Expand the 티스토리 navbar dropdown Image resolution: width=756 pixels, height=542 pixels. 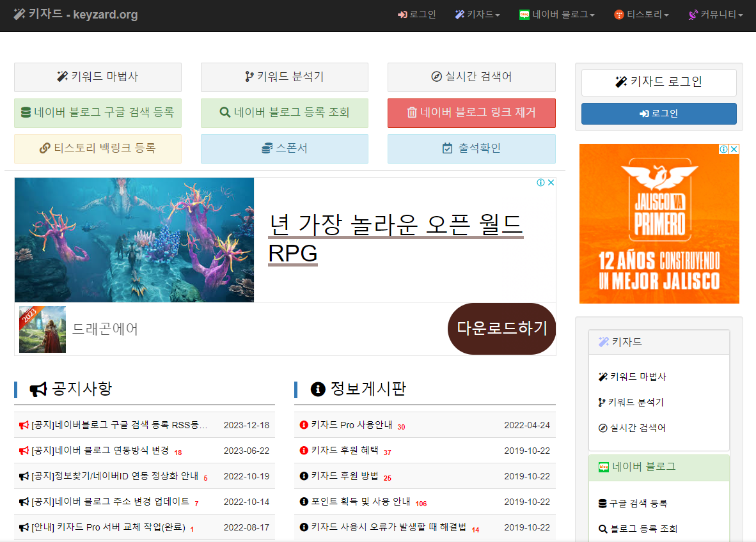pyautogui.click(x=642, y=15)
